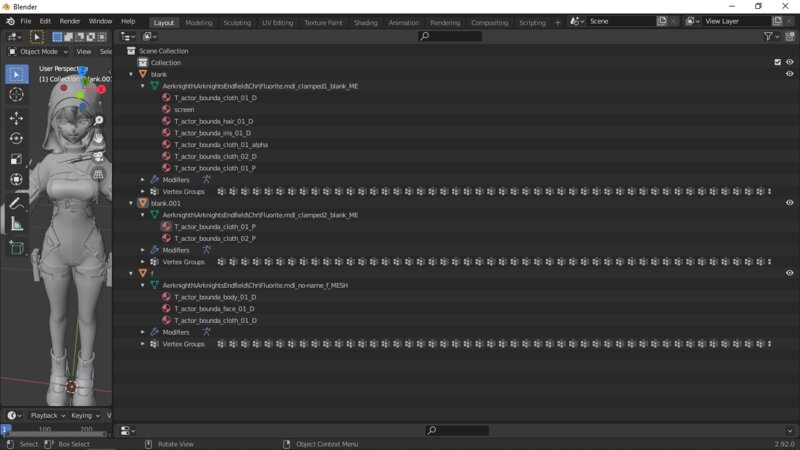Hide the f object with eye icon
The width and height of the screenshot is (800, 450).
tap(789, 273)
